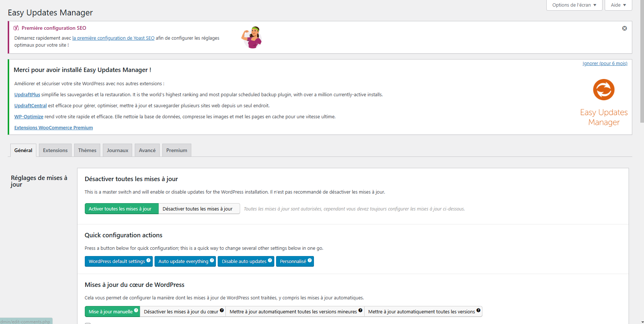
Task: Show help icon on Mise à jour manuelle
Action: click(136, 310)
